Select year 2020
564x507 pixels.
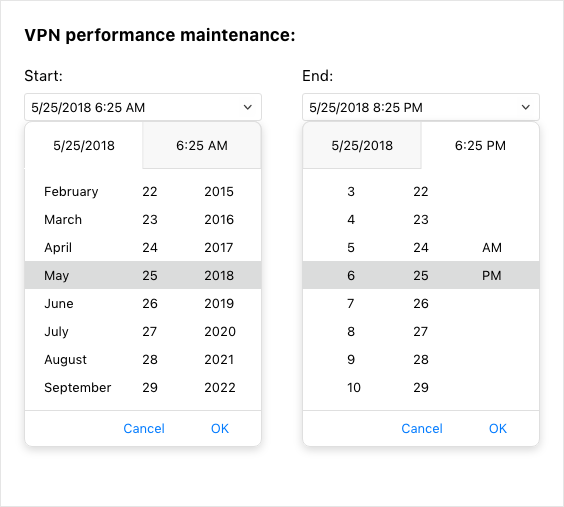pyautogui.click(x=220, y=332)
